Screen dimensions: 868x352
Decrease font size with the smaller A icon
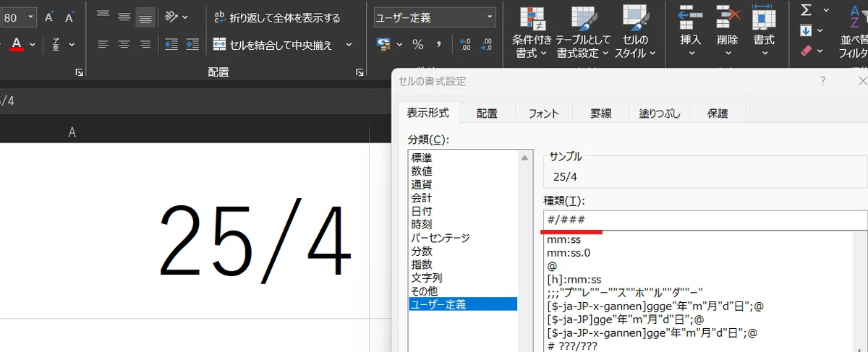[69, 17]
